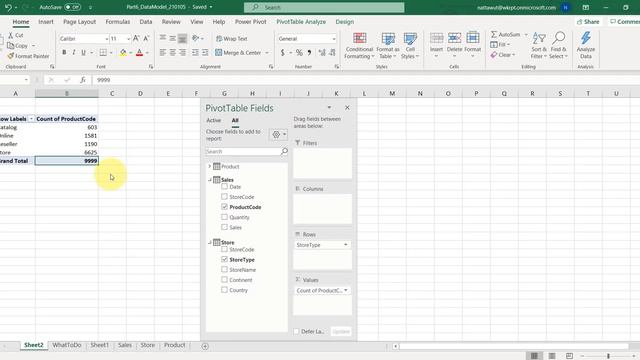Open the Formulas ribbon tab
Viewport: 640px width, 360px height.
118,22
